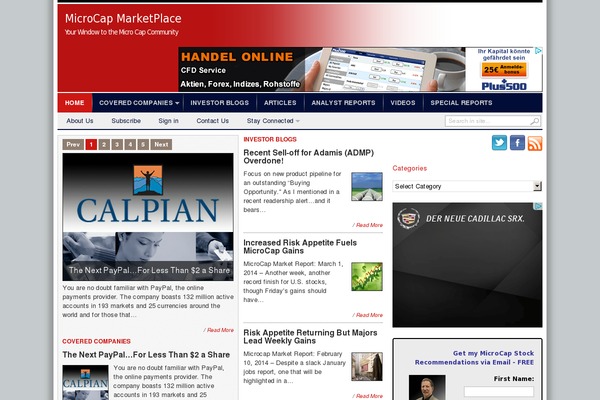Open the Sign in link
This screenshot has width=600, height=400.
coord(168,121)
